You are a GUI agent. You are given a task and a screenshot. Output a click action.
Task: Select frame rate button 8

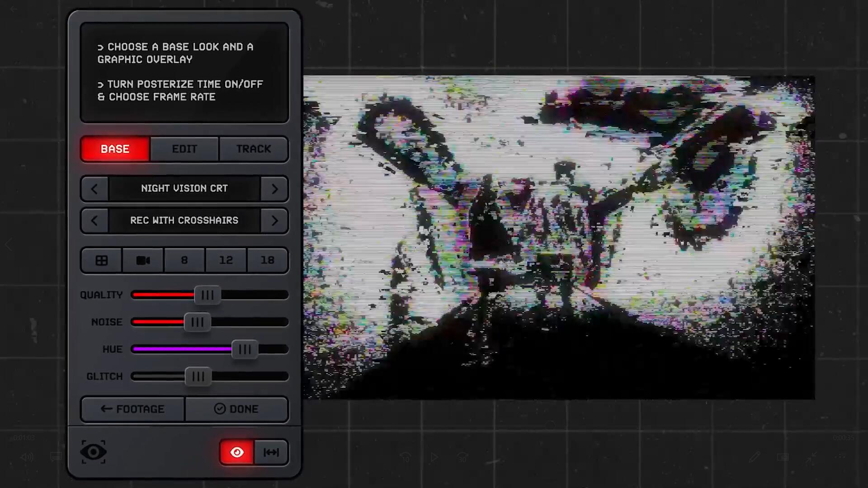click(184, 260)
